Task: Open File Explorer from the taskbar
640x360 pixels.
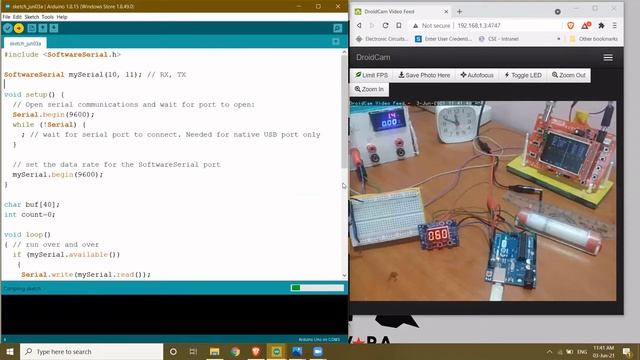Action: pyautogui.click(x=214, y=351)
